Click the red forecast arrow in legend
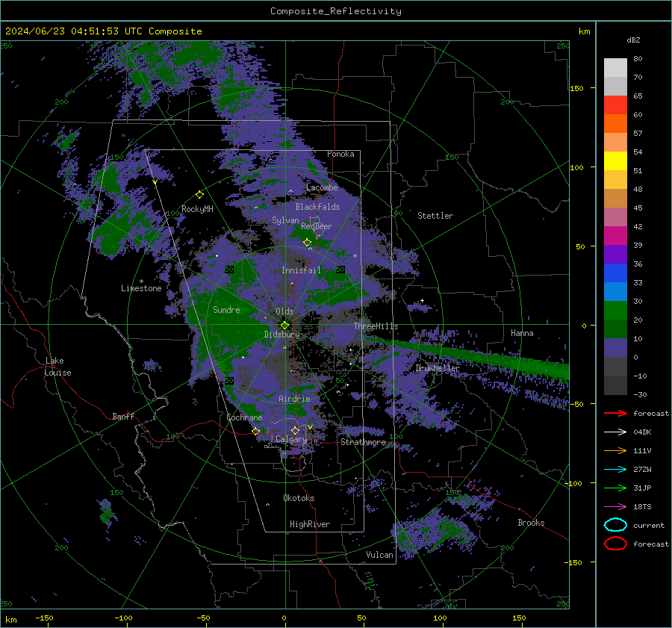Image resolution: width=672 pixels, height=628 pixels. tap(615, 413)
